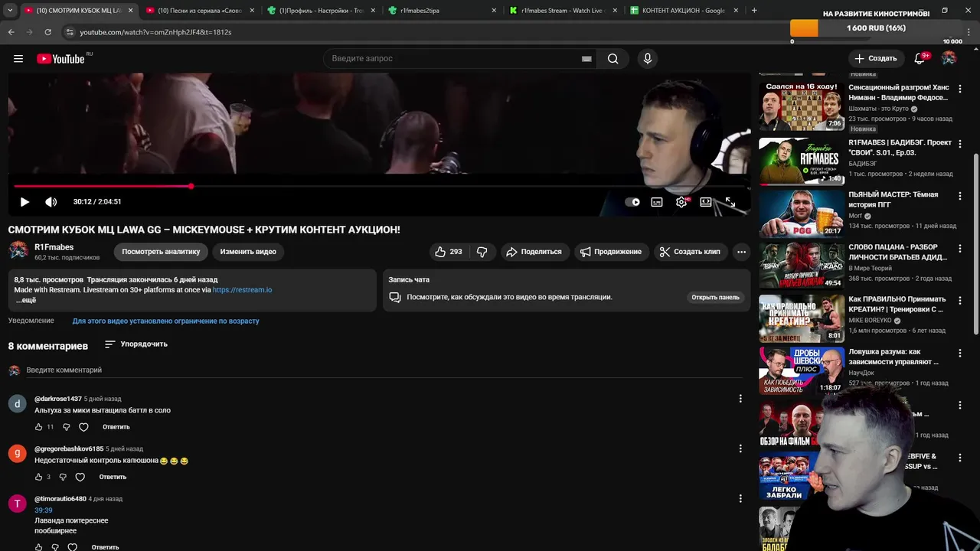This screenshot has width=980, height=551.
Task: Open Ханс Ниманн chess video thumbnail
Action: click(801, 106)
